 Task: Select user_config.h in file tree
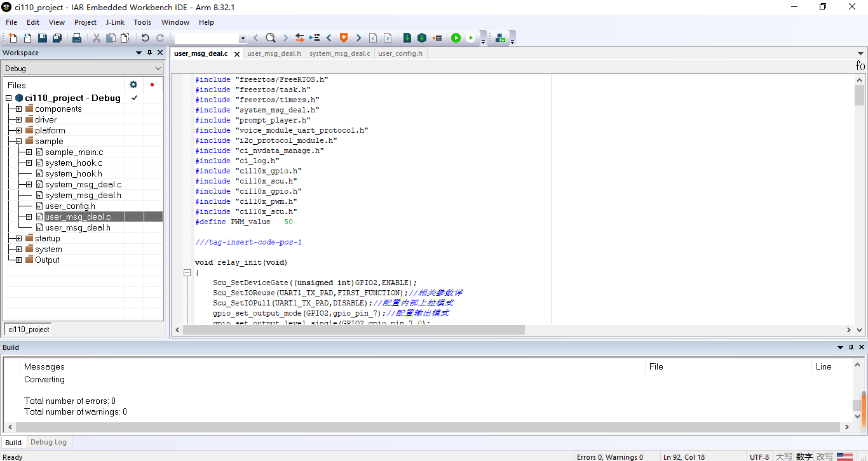(x=70, y=206)
